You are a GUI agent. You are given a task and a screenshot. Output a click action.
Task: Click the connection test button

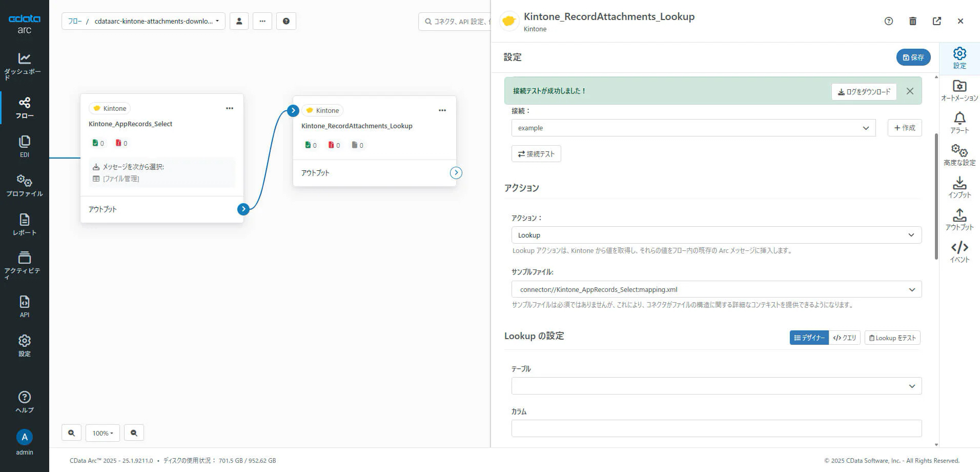click(536, 154)
